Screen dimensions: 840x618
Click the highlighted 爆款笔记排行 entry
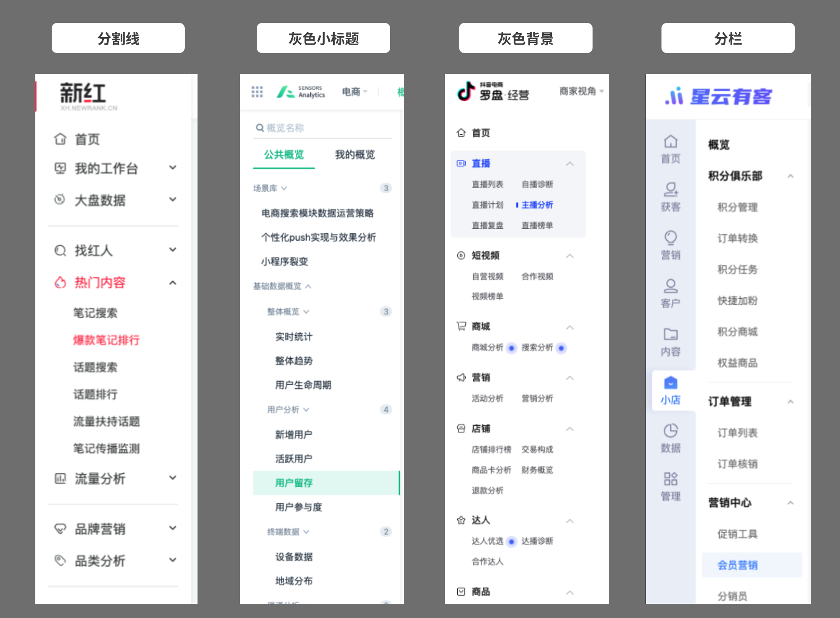[x=106, y=340]
